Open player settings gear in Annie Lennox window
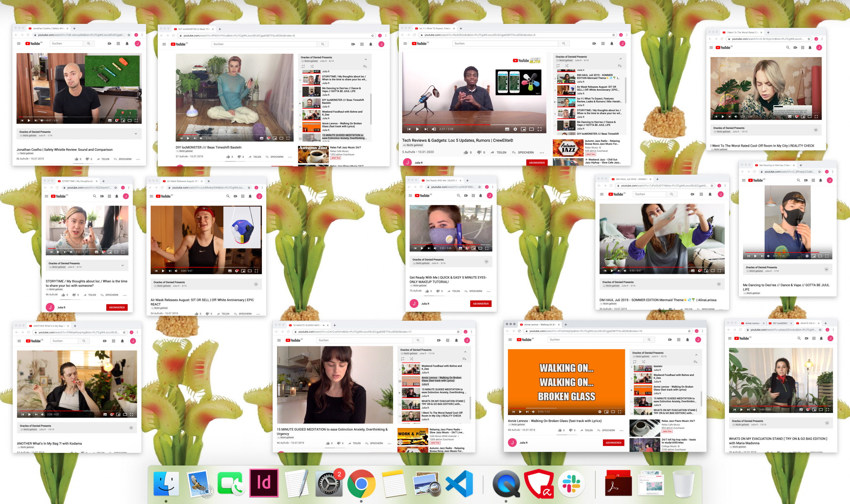The height and width of the screenshot is (504, 850). (x=600, y=412)
